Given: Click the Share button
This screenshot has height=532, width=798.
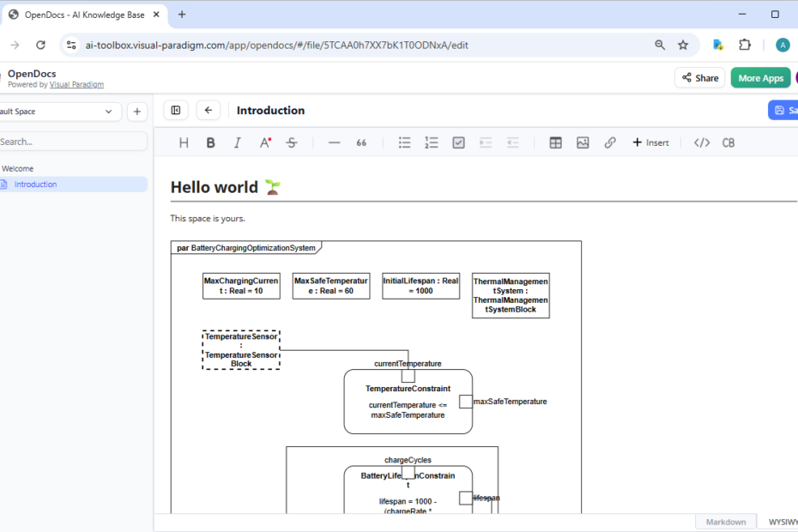Looking at the screenshot, I should click(699, 77).
